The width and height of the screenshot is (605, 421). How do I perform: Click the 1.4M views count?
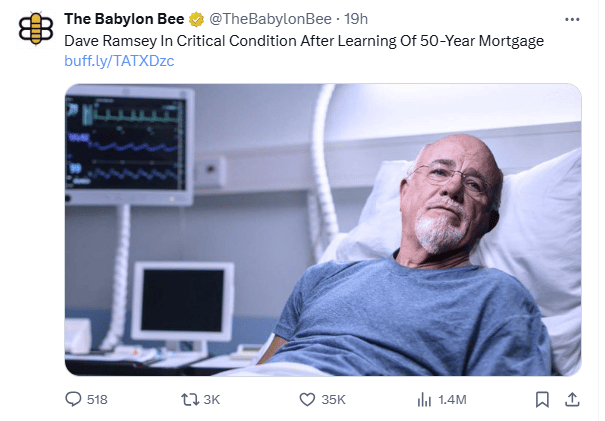(x=453, y=399)
